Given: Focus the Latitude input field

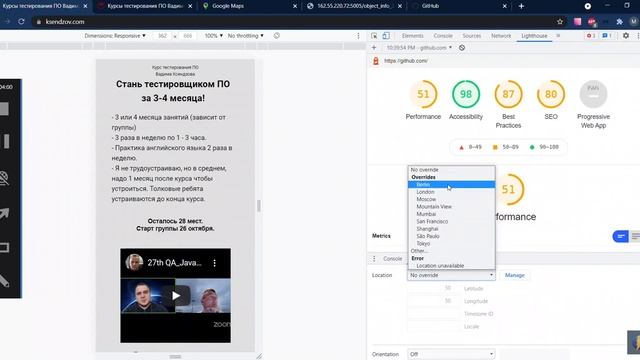Looking at the screenshot, I should coord(433,289).
